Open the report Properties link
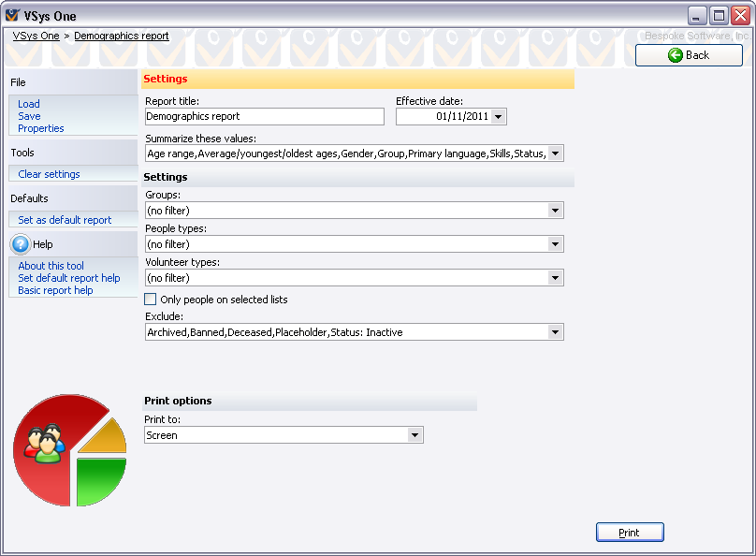 (x=41, y=128)
